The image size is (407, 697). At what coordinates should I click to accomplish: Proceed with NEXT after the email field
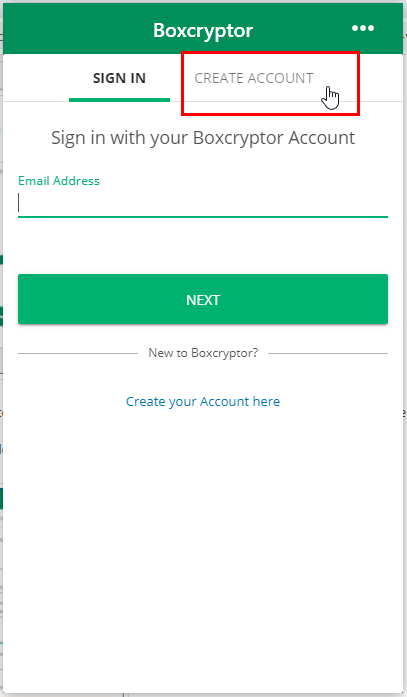coord(203,299)
